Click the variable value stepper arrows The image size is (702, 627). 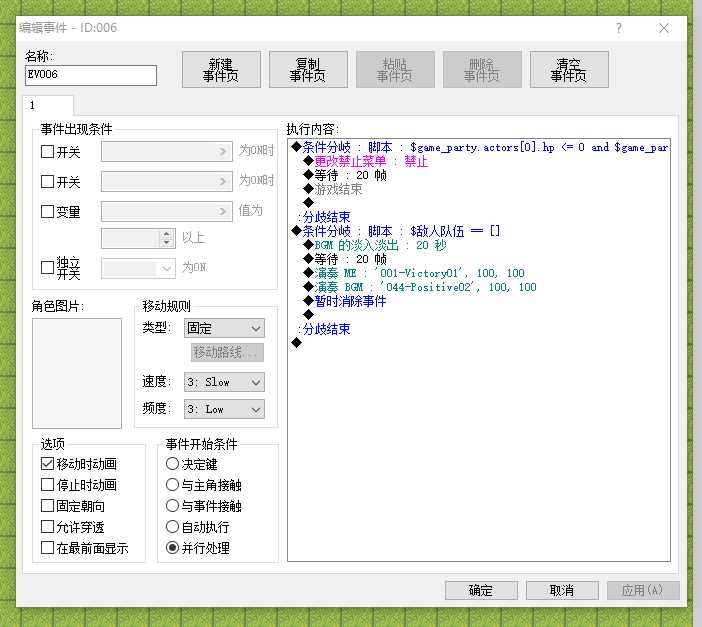click(167, 238)
